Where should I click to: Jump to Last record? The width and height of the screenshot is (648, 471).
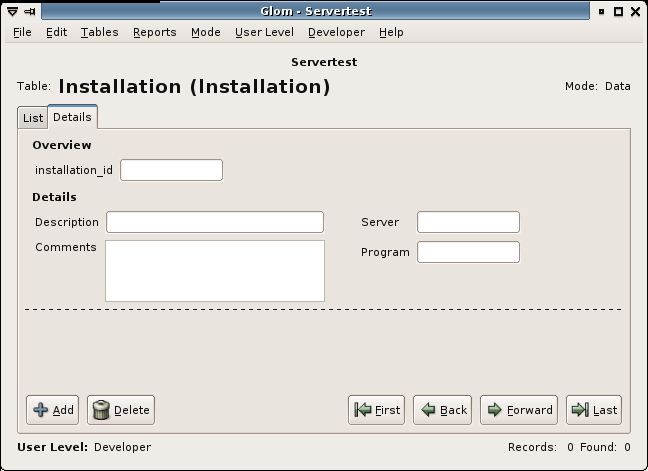point(593,410)
